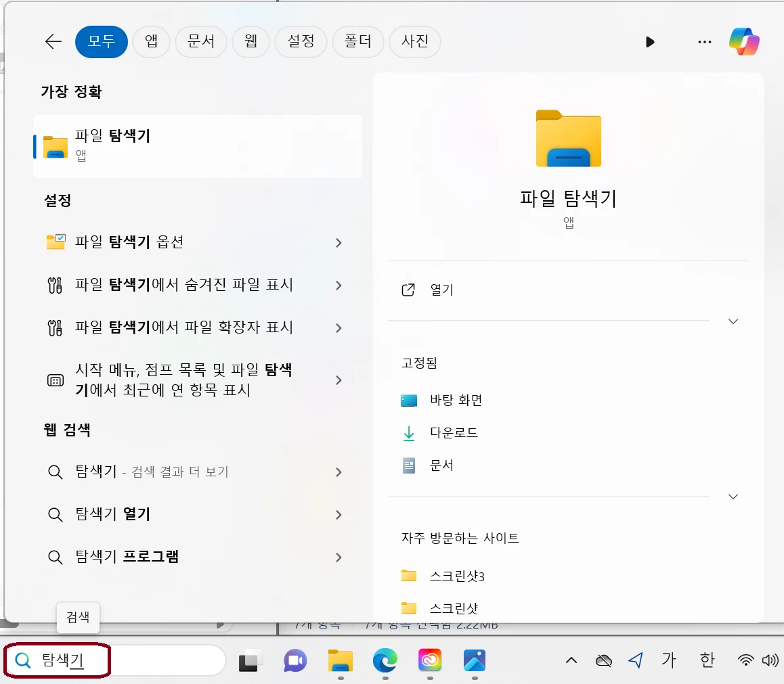Open File Explorer from the taskbar
784x684 pixels.
tap(340, 661)
